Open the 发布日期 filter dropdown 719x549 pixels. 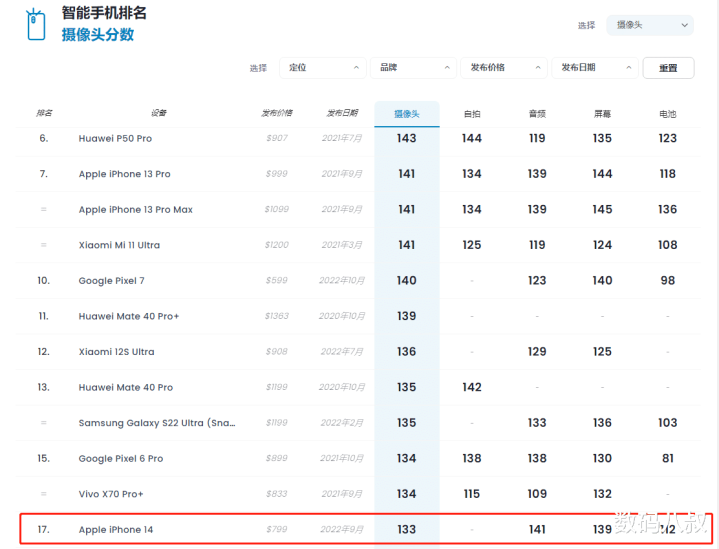click(595, 68)
